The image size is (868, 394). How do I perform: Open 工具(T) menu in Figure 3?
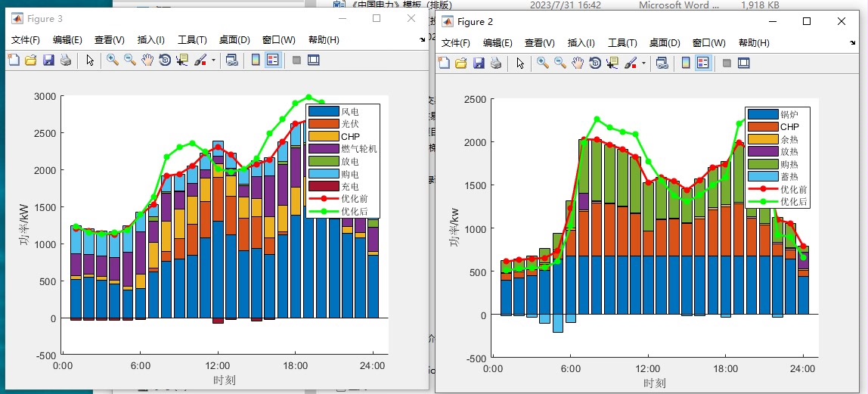click(x=192, y=40)
